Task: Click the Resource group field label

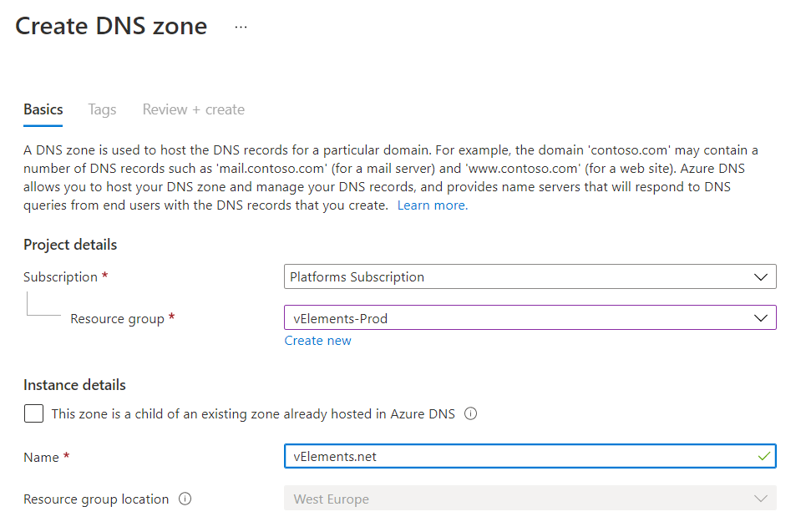Action: 117,319
